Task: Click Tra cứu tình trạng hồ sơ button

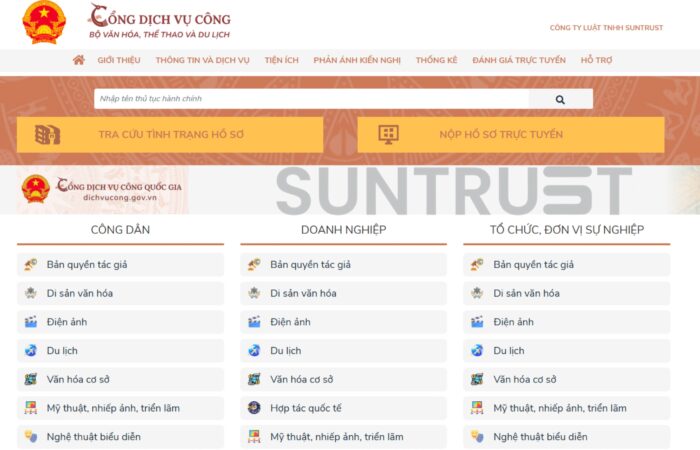Action: [x=170, y=135]
